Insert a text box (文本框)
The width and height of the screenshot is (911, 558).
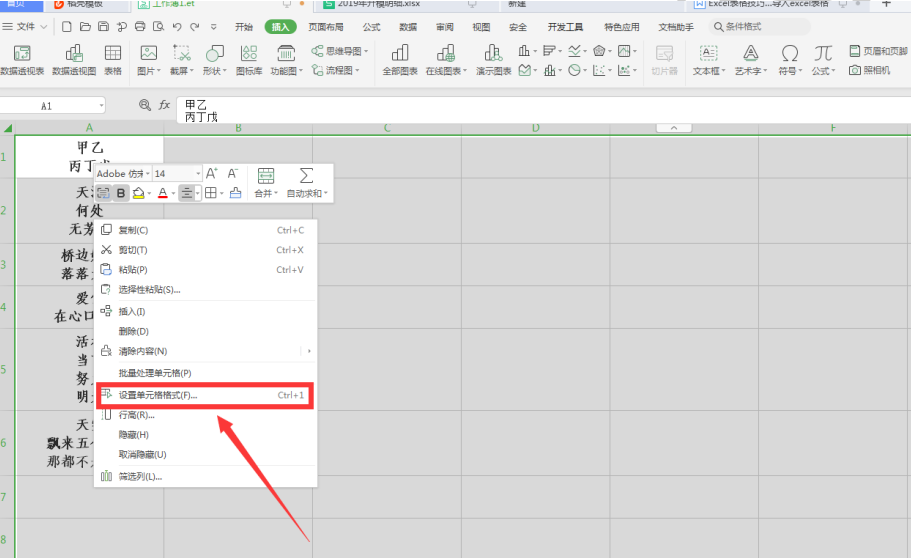[709, 60]
